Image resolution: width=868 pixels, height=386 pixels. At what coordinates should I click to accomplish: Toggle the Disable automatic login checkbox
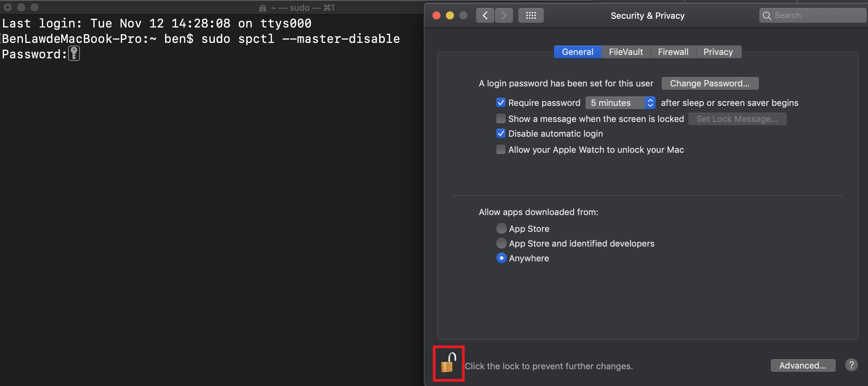click(501, 134)
